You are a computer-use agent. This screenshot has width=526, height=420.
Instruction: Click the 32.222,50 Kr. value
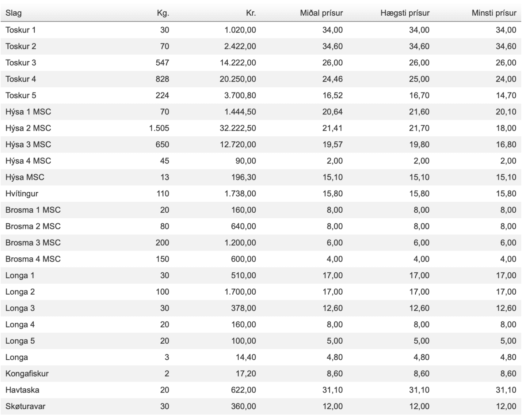(x=238, y=128)
